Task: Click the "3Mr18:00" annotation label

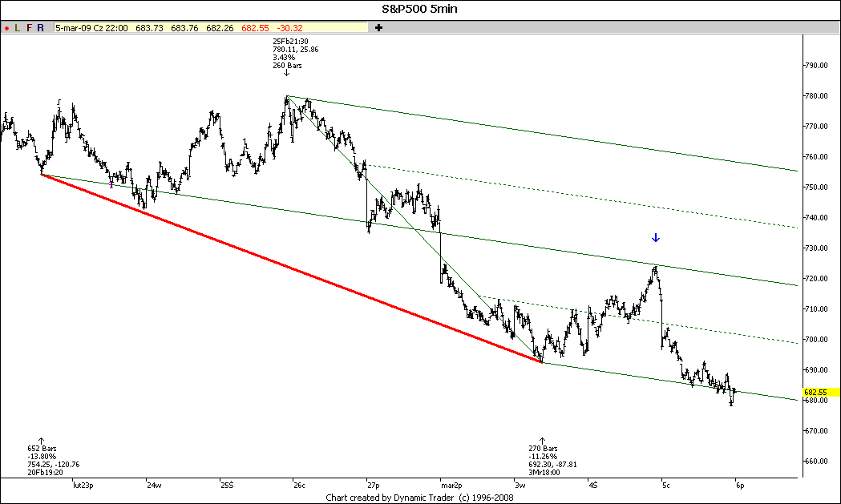Action: (x=544, y=473)
